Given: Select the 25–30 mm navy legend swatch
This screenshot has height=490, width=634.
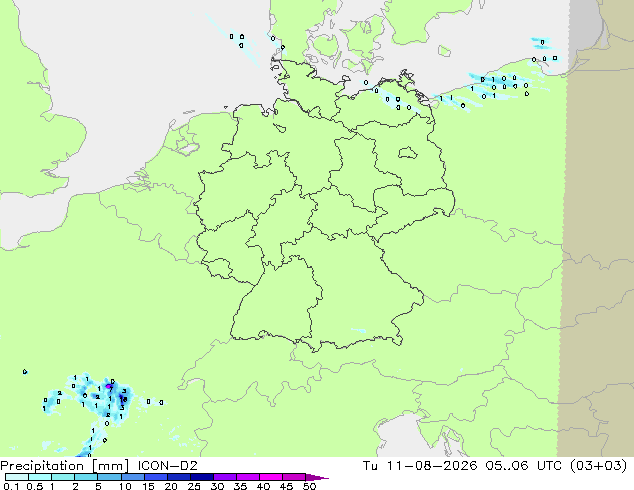Looking at the screenshot, I should click(202, 477).
